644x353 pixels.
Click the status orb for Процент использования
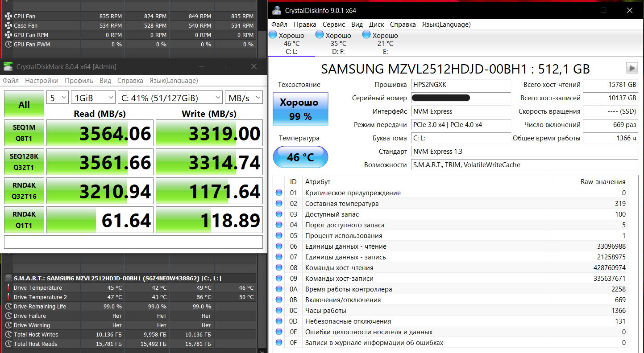point(279,235)
